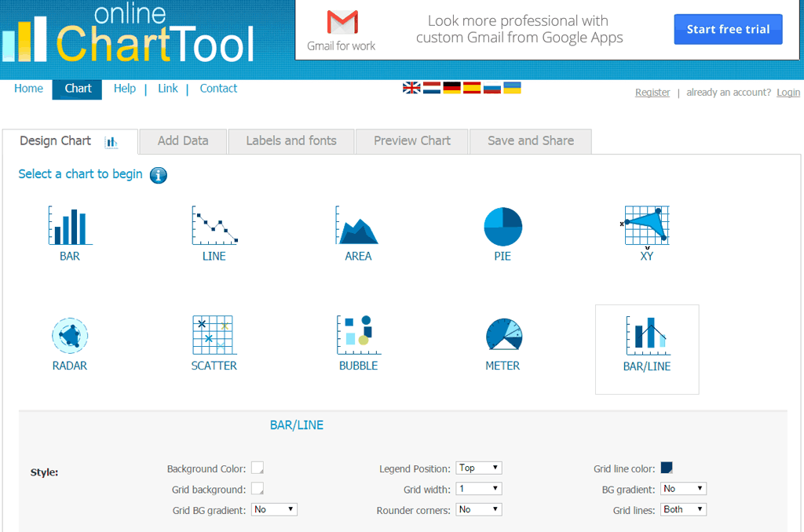Click the BAR/LINE section heading

296,425
